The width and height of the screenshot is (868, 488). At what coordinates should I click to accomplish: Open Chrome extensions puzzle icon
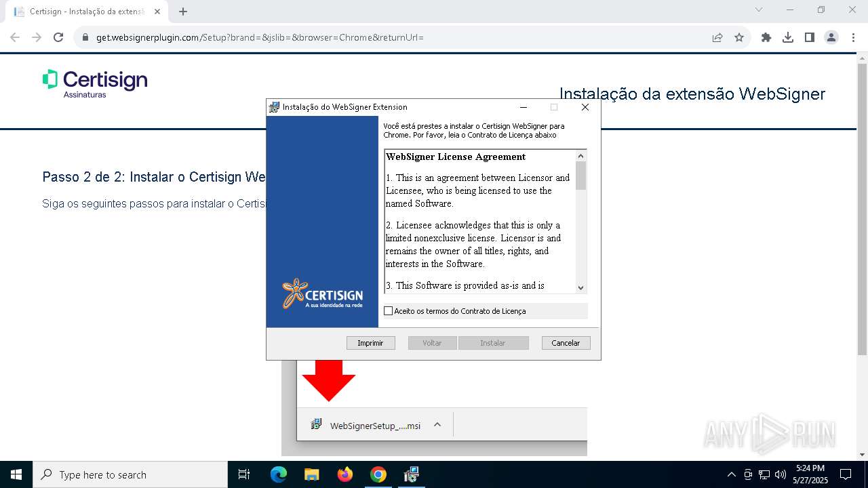coord(766,37)
